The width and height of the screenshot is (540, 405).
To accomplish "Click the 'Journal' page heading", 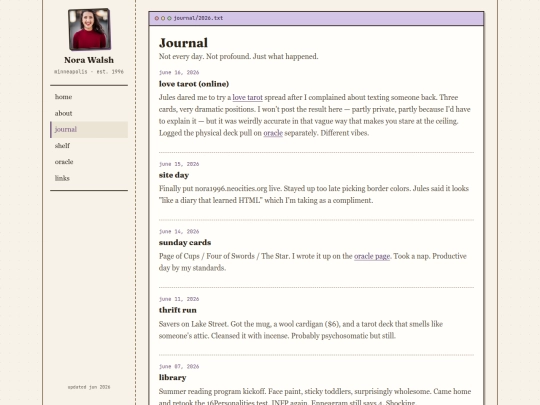I will (183, 43).
